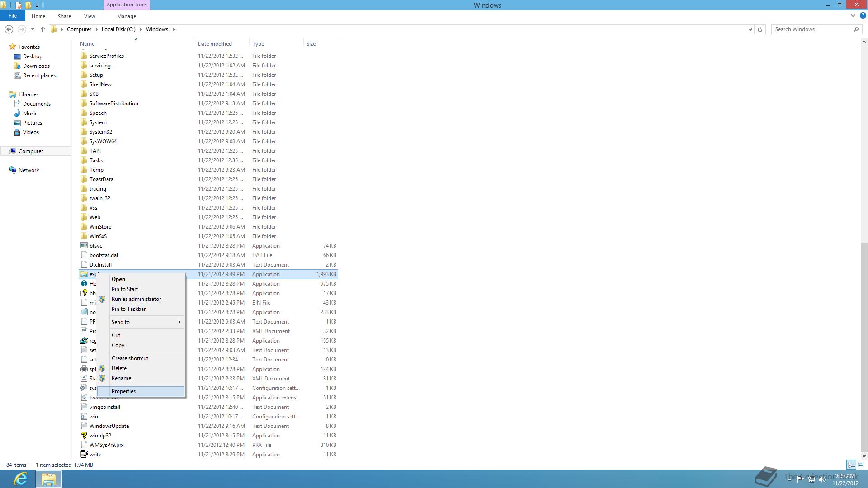The image size is (868, 488).
Task: Open Desktop in Favorites
Action: point(33,56)
